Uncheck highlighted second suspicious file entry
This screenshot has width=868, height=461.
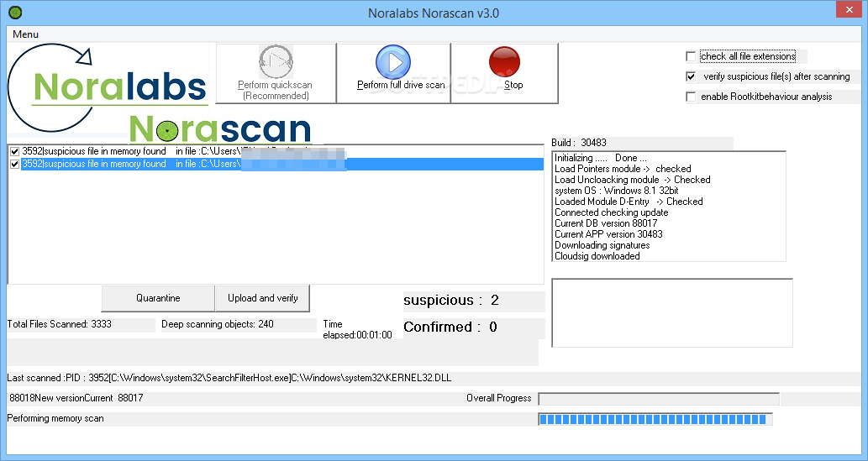coord(15,164)
